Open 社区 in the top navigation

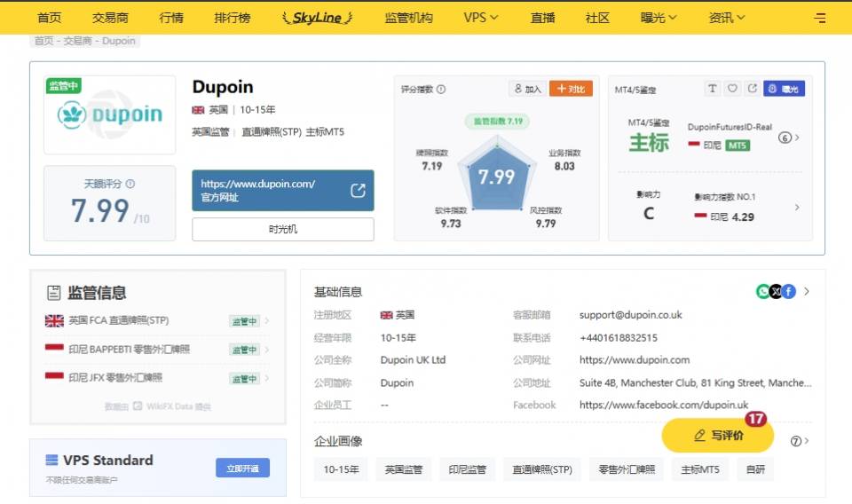(x=597, y=18)
